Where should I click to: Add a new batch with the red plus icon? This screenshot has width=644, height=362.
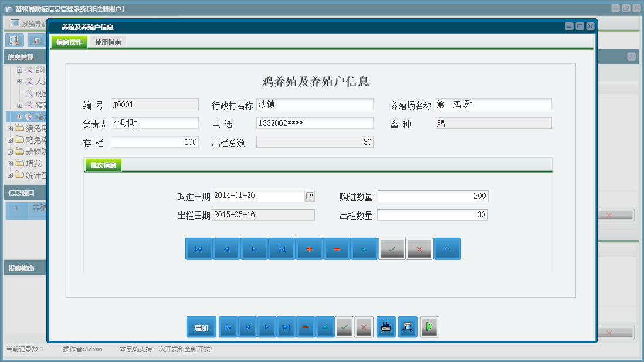click(x=309, y=249)
